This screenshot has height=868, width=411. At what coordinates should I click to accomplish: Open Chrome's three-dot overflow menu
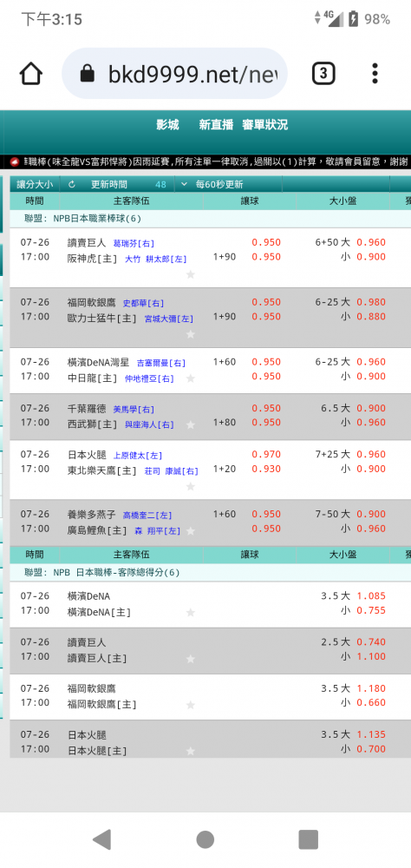[x=375, y=74]
